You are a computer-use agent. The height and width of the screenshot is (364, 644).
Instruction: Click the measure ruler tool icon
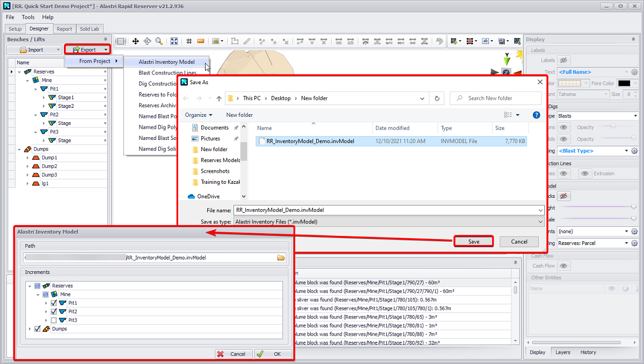pos(201,41)
